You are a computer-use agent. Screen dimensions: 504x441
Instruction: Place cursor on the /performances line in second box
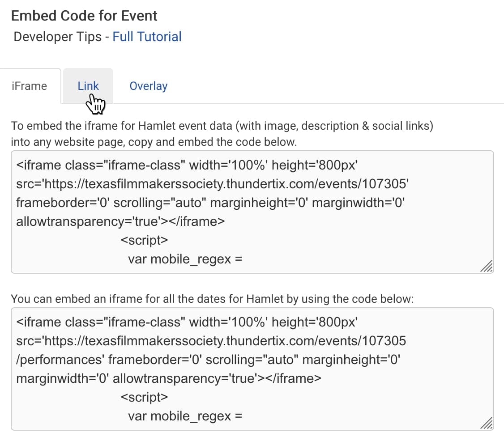[x=58, y=360]
